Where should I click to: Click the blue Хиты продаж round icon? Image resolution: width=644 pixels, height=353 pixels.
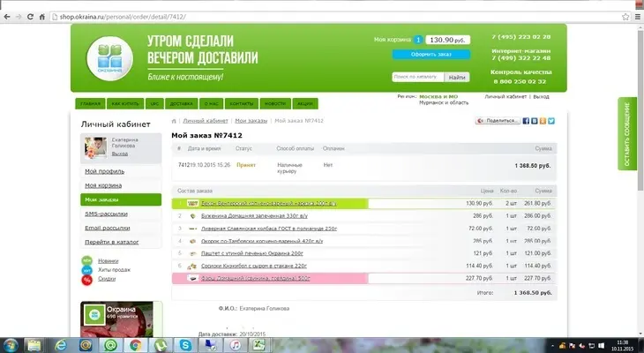(x=86, y=270)
